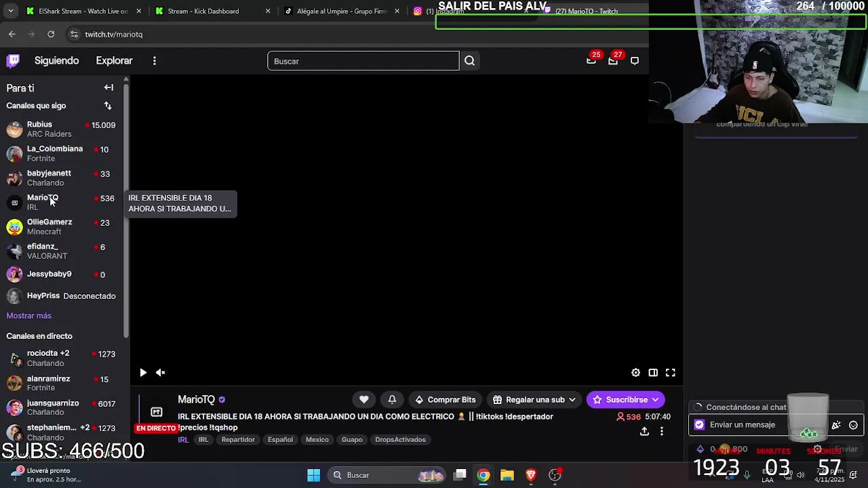
Task: Open browser tab search dropdown arrow
Action: [x=10, y=11]
